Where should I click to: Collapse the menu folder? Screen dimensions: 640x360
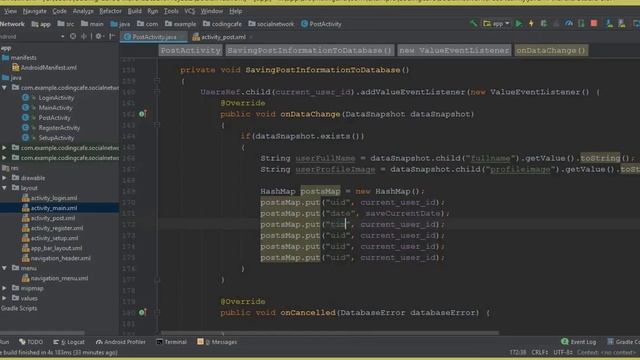coord(4,268)
